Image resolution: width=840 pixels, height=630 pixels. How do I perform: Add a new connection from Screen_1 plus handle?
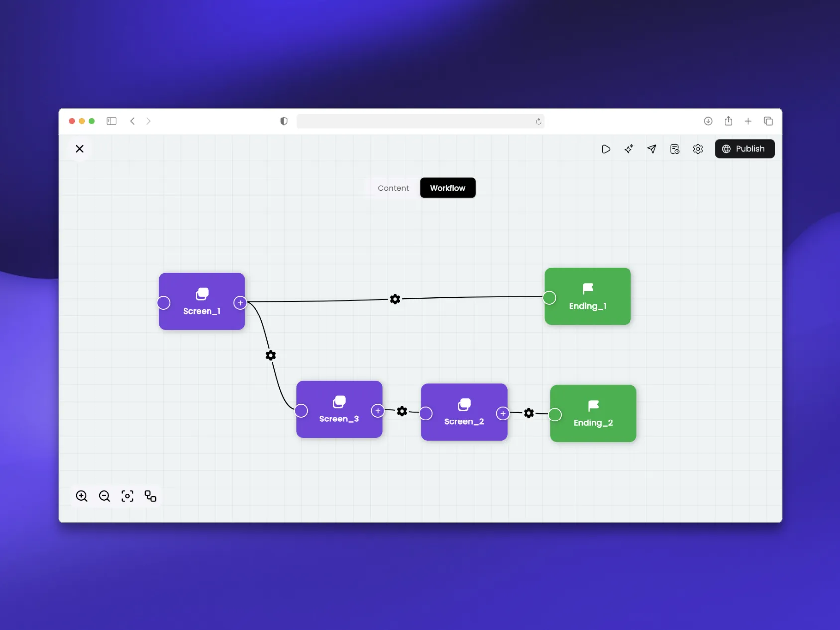[x=240, y=302]
